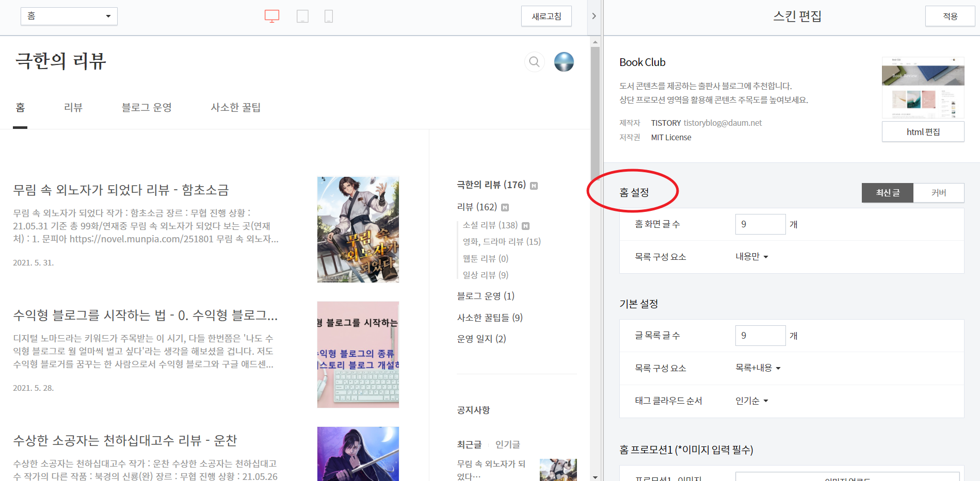Click Book Club skin preview thumbnail

pos(923,88)
